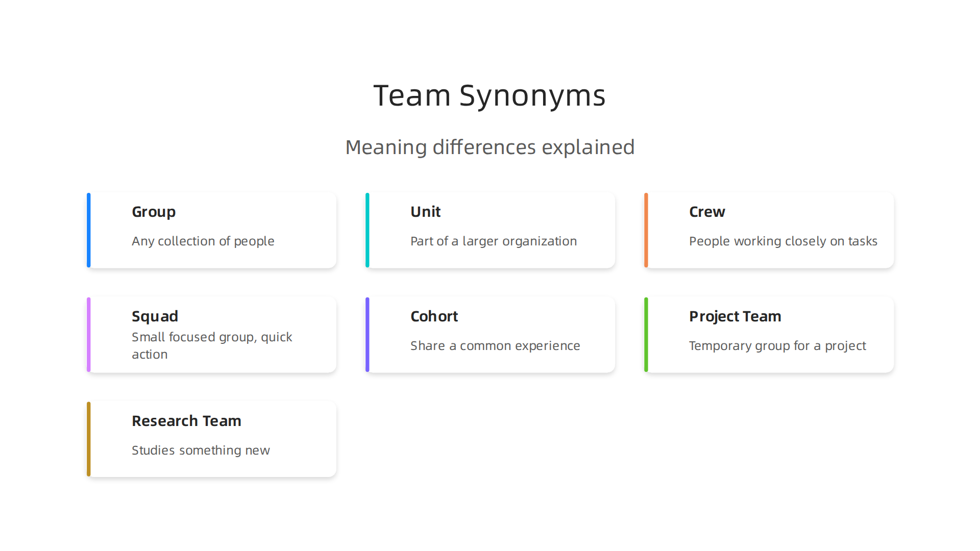Click 'Part of a larger organization' text
Screen dimensions: 980x551
[494, 241]
